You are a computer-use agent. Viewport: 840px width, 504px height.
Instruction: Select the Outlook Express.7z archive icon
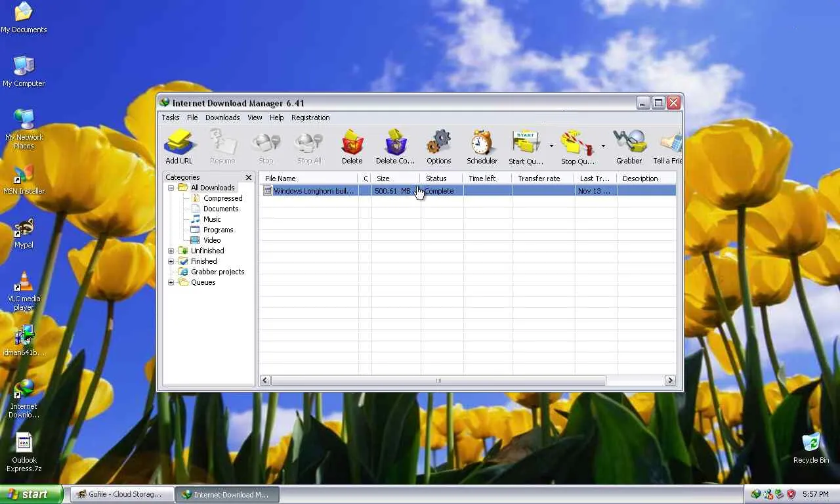coord(24,452)
